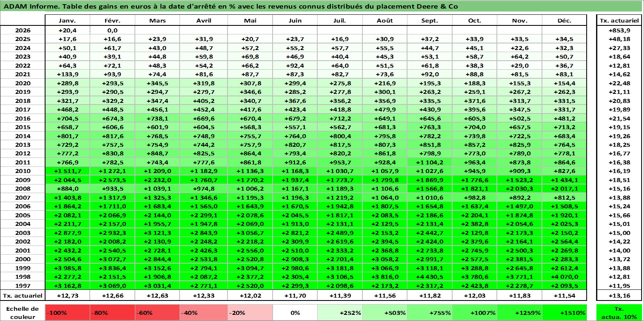The width and height of the screenshot is (644, 321).
Task: Click the Oct. column header
Action: point(475,20)
